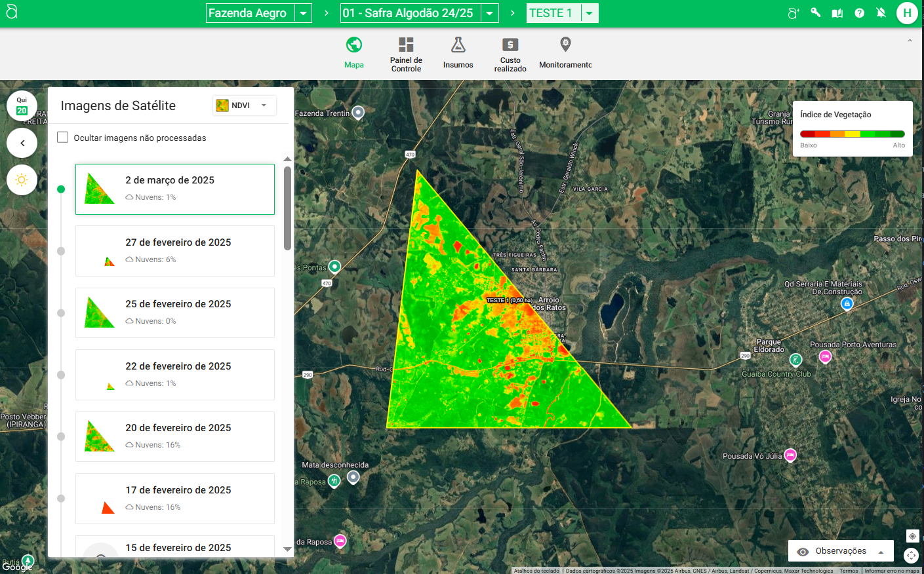Select the 2 de março timeline dot
Viewport: 924px width, 574px height.
pos(61,189)
